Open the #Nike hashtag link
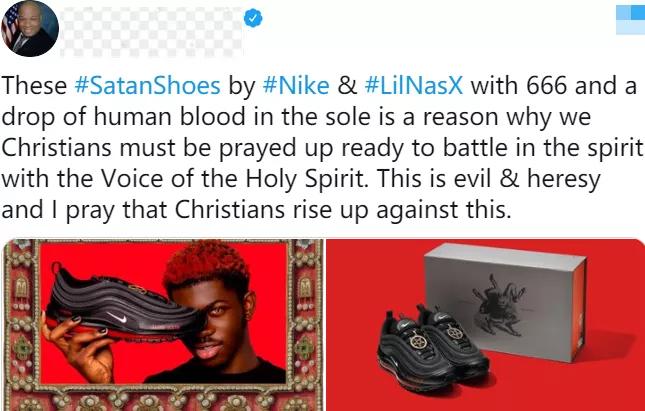The image size is (645, 411). click(296, 86)
